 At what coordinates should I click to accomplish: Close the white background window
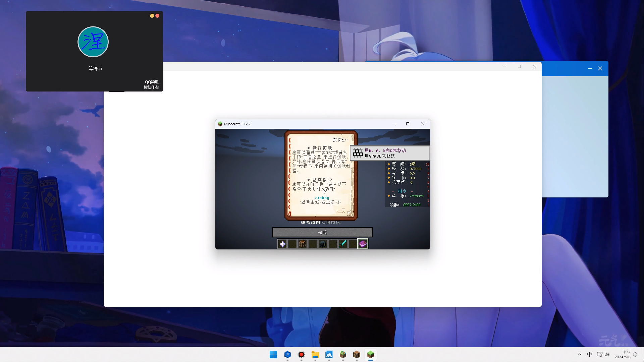click(x=534, y=66)
